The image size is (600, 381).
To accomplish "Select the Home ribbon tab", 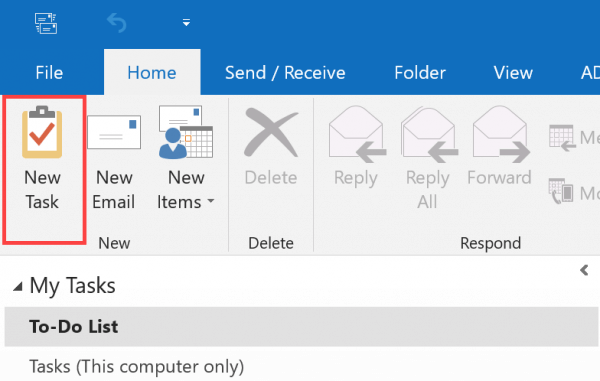I will coord(152,72).
